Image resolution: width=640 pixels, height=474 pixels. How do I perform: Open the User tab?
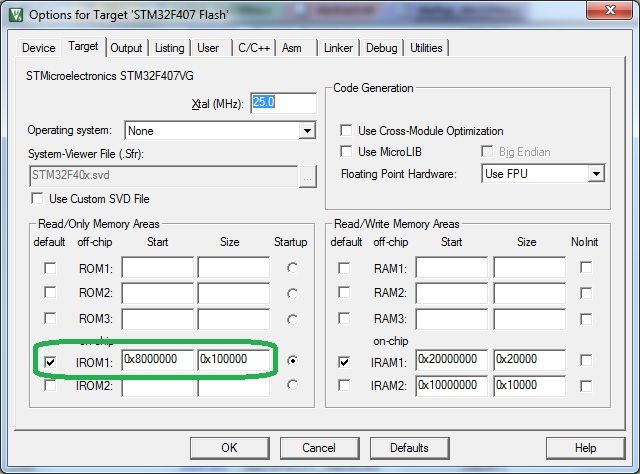208,48
